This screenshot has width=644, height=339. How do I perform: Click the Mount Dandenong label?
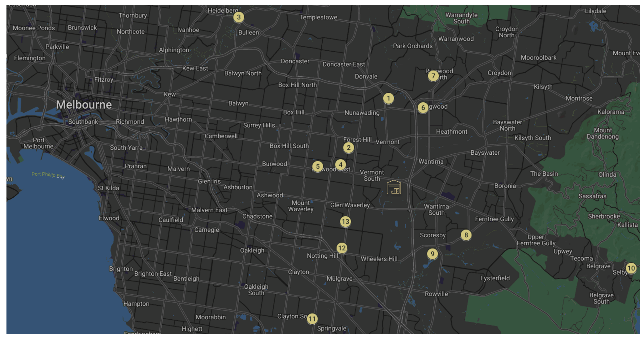(x=603, y=133)
